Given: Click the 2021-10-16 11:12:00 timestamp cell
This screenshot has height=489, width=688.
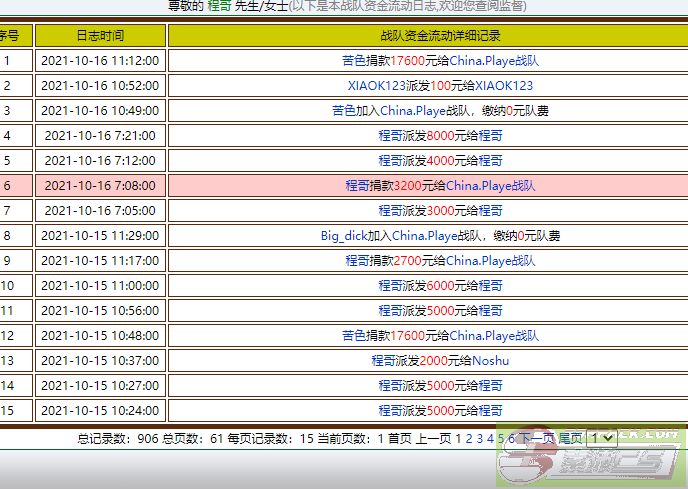Looking at the screenshot, I should point(100,60).
